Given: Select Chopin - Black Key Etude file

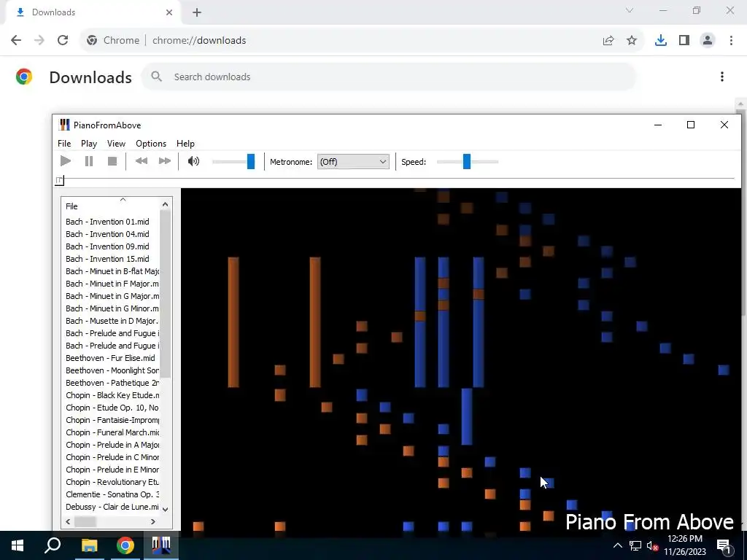Looking at the screenshot, I should [111, 394].
